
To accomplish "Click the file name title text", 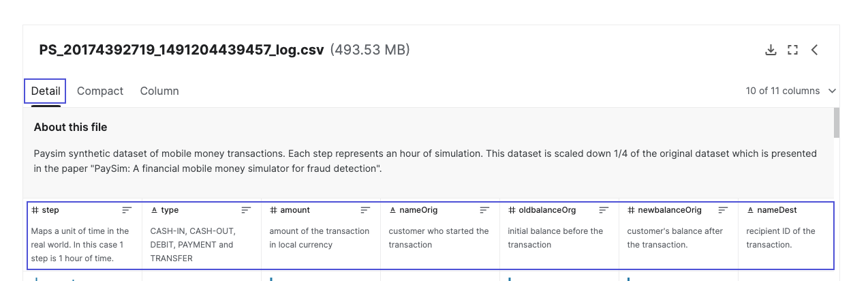I will [182, 50].
